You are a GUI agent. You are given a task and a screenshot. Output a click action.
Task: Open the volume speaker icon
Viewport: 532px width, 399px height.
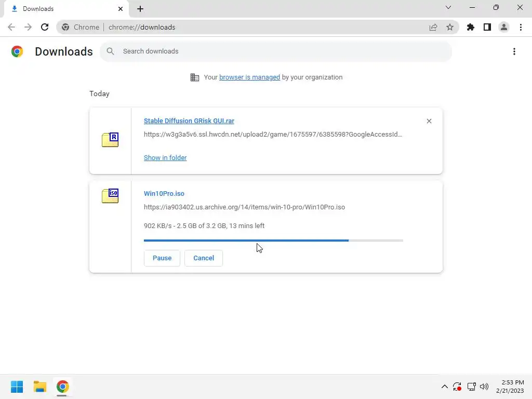(484, 387)
